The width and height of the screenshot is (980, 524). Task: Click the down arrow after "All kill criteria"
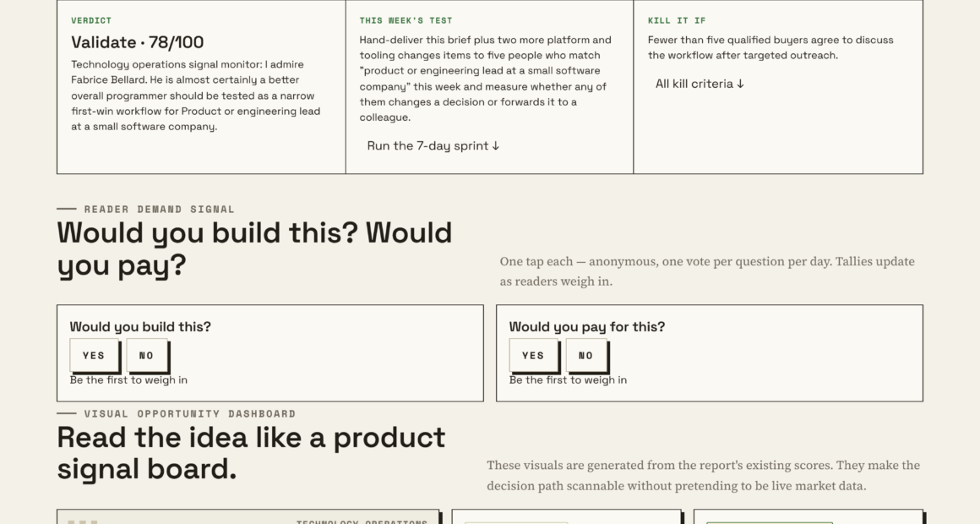(741, 84)
